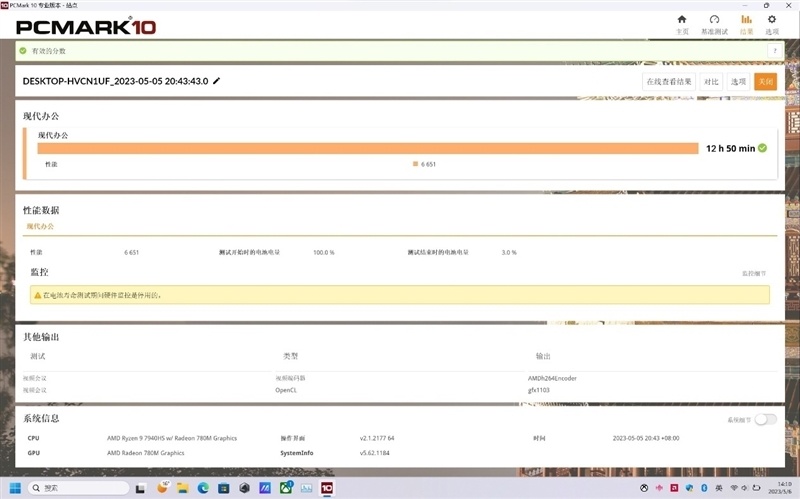The image size is (800, 499).
Task: Click the 100.0 % start battery value
Action: (323, 252)
